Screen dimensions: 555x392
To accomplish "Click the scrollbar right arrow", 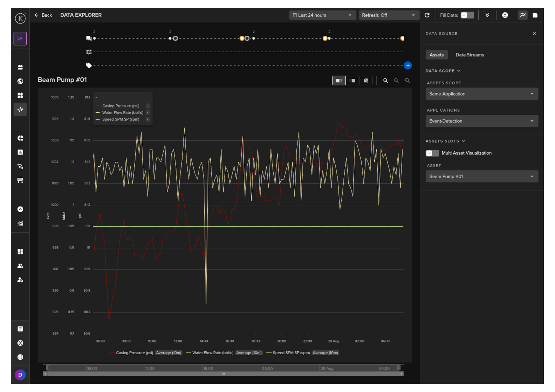I will [402, 374].
